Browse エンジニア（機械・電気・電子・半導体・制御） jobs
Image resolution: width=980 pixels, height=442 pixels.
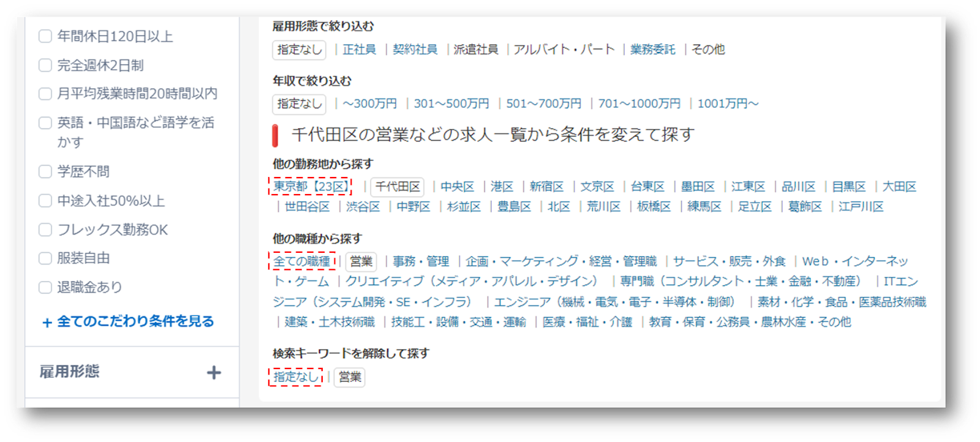614,302
